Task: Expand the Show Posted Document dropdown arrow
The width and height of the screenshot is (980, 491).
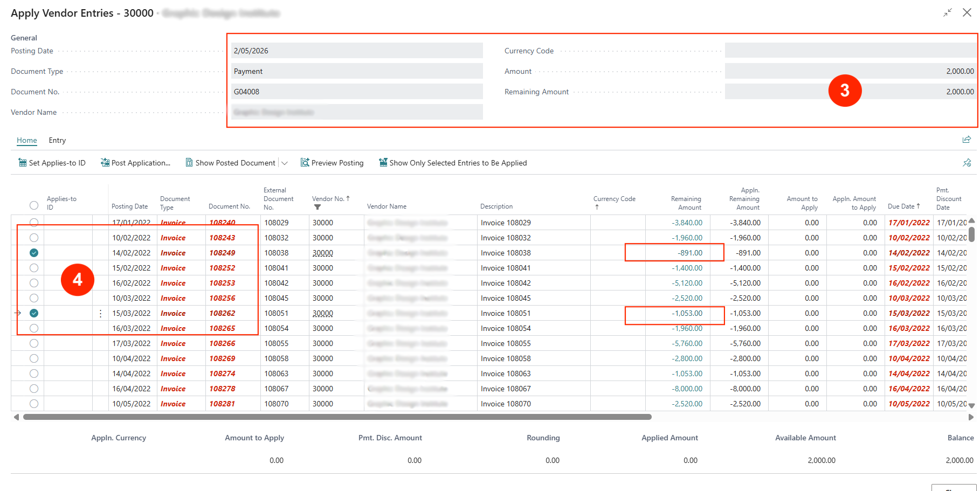Action: click(285, 163)
